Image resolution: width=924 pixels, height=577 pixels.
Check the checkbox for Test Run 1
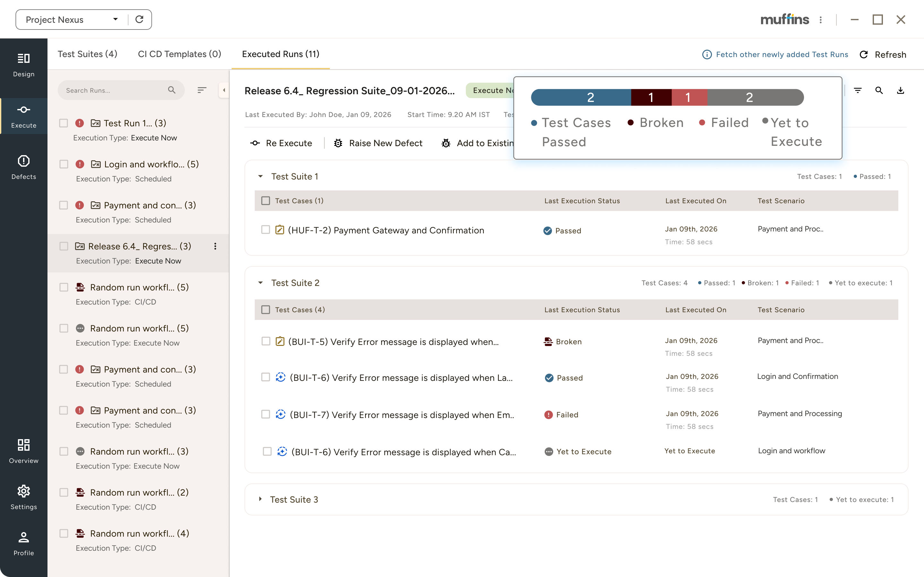[x=64, y=123]
